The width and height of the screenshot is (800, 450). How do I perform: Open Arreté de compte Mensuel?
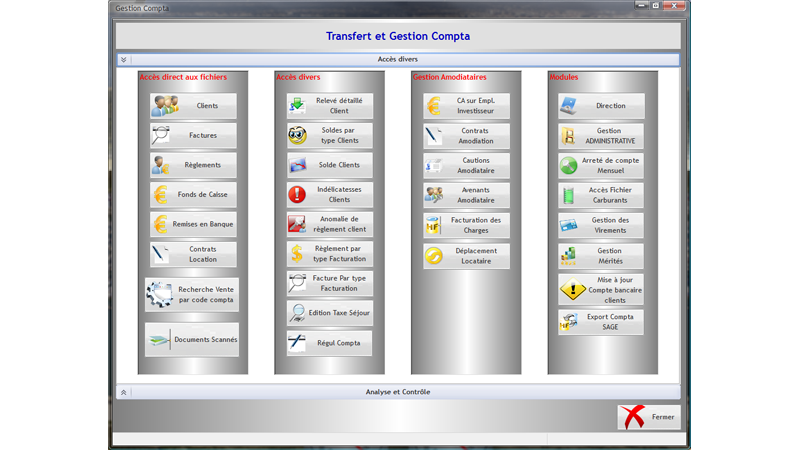[601, 165]
